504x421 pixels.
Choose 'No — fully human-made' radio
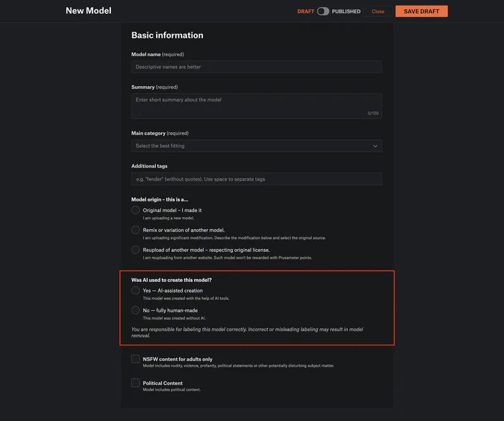click(x=135, y=310)
